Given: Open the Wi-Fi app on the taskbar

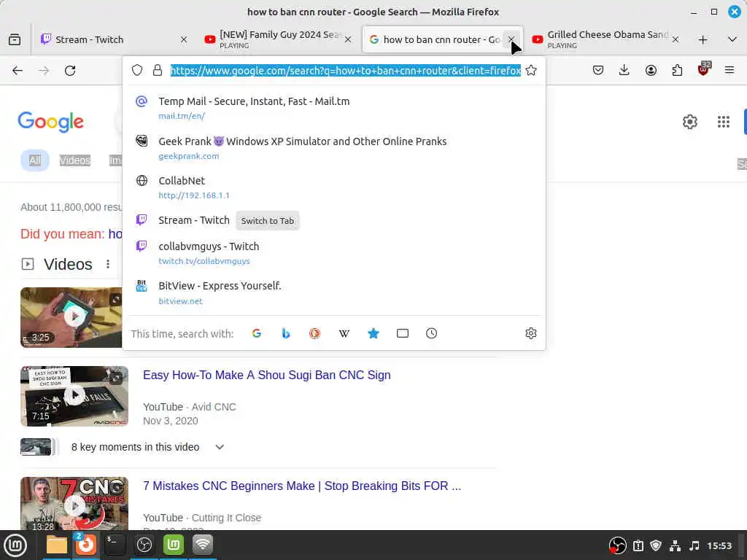Looking at the screenshot, I should [203, 545].
